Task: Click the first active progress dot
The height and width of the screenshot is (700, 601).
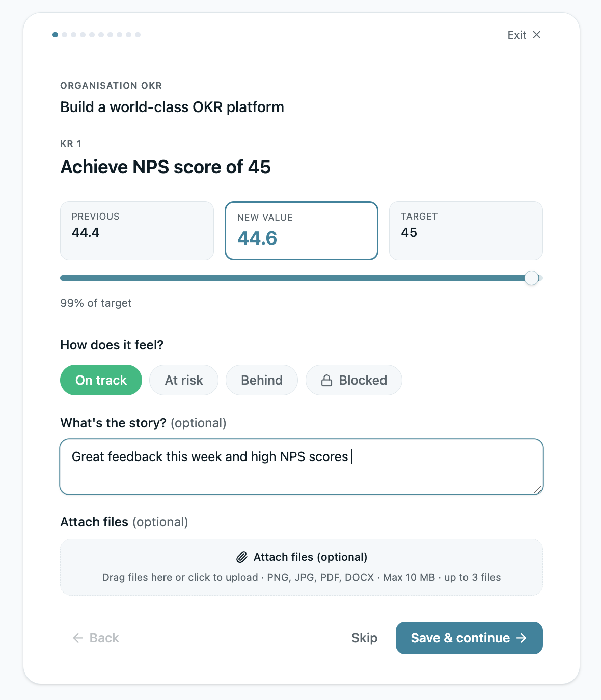Action: point(55,35)
